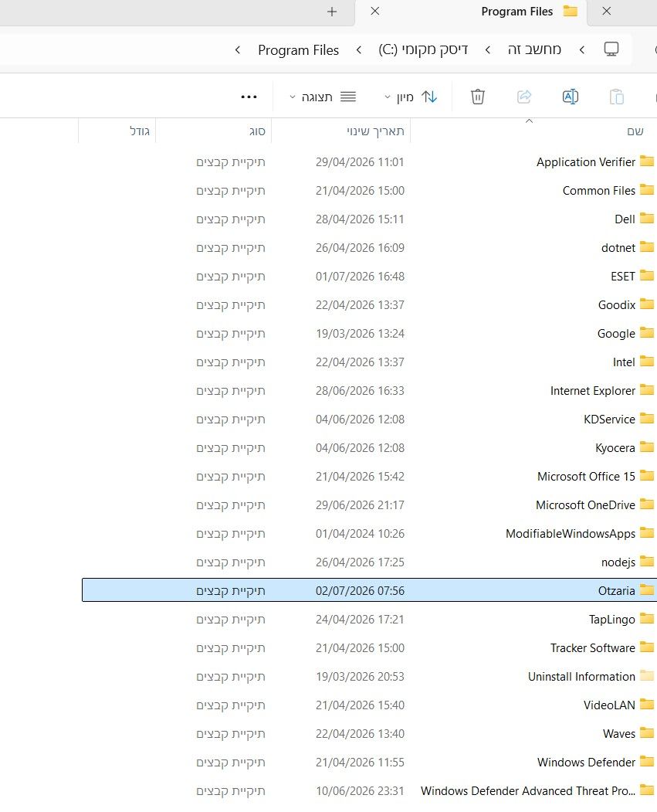This screenshot has width=657, height=812.
Task: Click the date 01/04/2024 10:26
Action: [x=360, y=533]
